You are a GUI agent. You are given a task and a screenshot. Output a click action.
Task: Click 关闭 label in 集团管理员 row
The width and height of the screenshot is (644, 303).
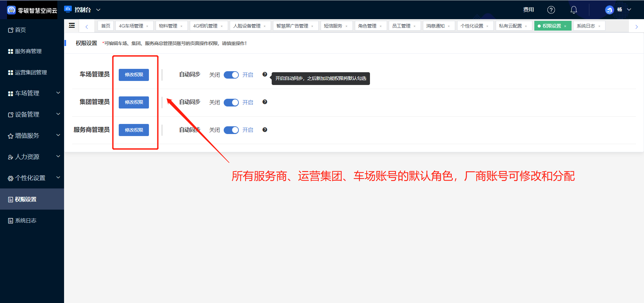215,102
